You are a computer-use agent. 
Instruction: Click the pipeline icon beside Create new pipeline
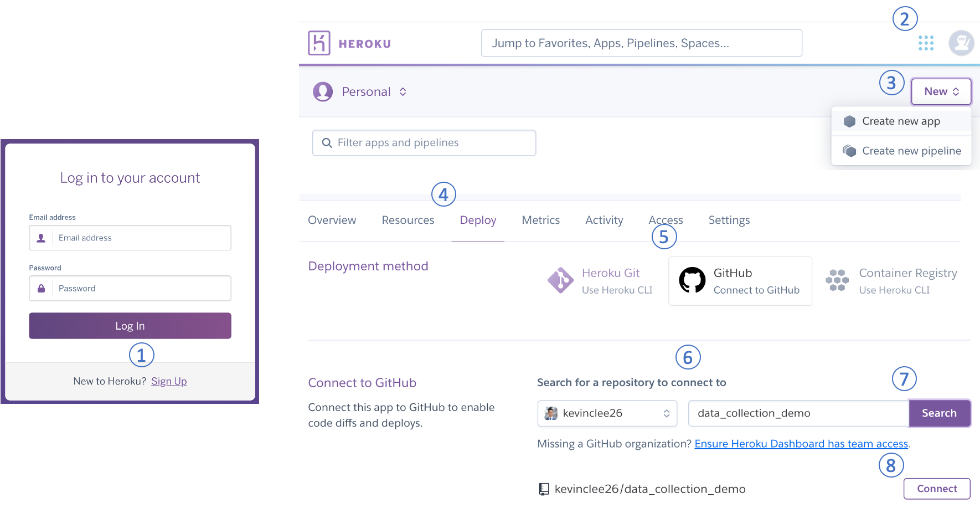849,151
